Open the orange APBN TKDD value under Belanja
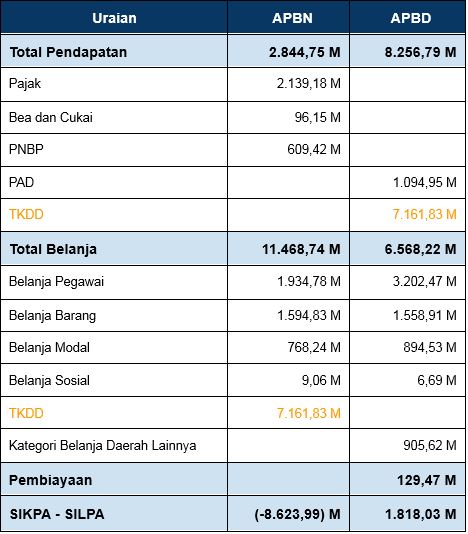This screenshot has height=534, width=468. [309, 413]
